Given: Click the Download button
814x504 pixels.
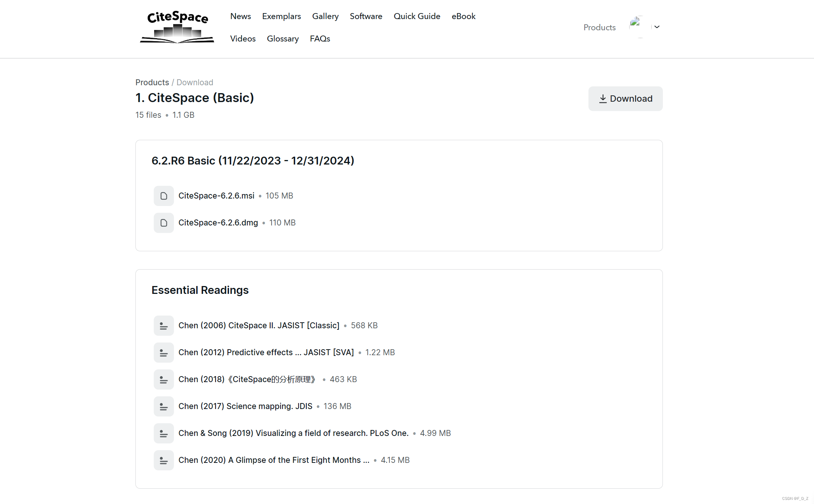Looking at the screenshot, I should (625, 99).
